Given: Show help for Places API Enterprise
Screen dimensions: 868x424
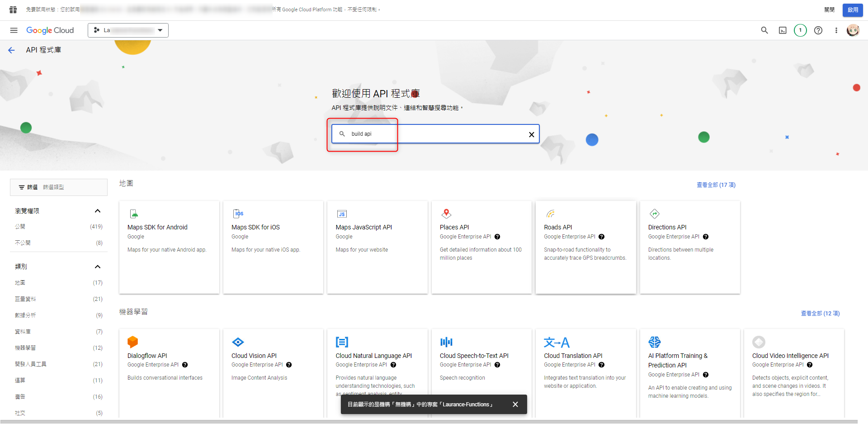Looking at the screenshot, I should tap(497, 237).
